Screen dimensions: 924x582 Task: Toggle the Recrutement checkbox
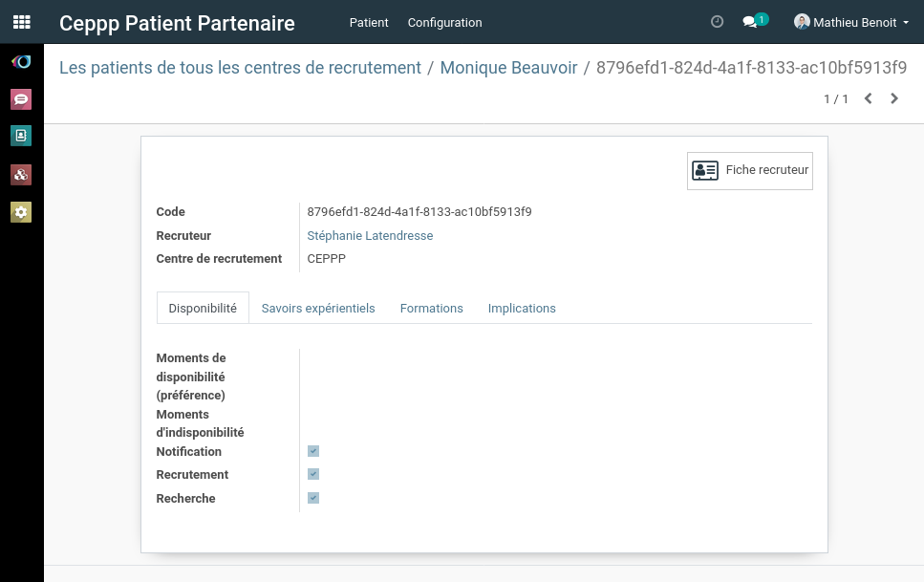pos(313,474)
